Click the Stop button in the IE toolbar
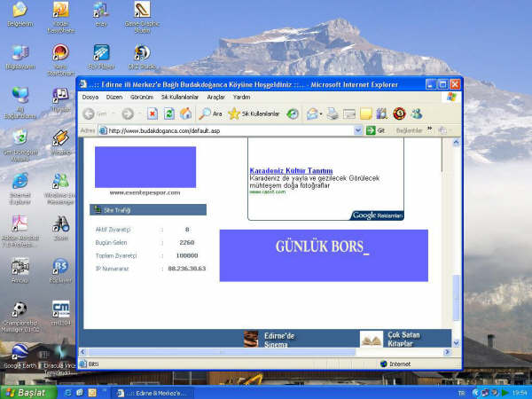Screen dimensions: 532x399 click(153, 113)
